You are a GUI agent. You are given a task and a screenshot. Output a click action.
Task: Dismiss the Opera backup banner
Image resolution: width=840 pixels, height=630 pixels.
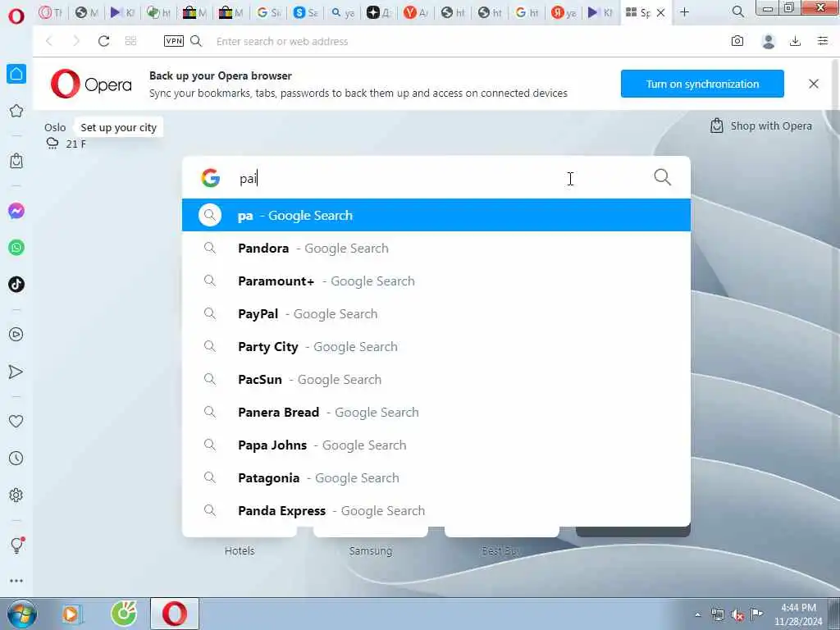pos(813,84)
